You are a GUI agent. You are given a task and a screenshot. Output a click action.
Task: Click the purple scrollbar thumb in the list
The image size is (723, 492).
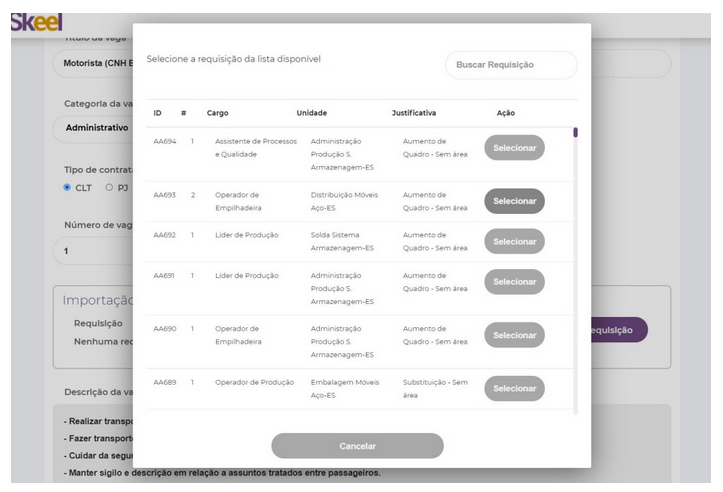click(575, 132)
